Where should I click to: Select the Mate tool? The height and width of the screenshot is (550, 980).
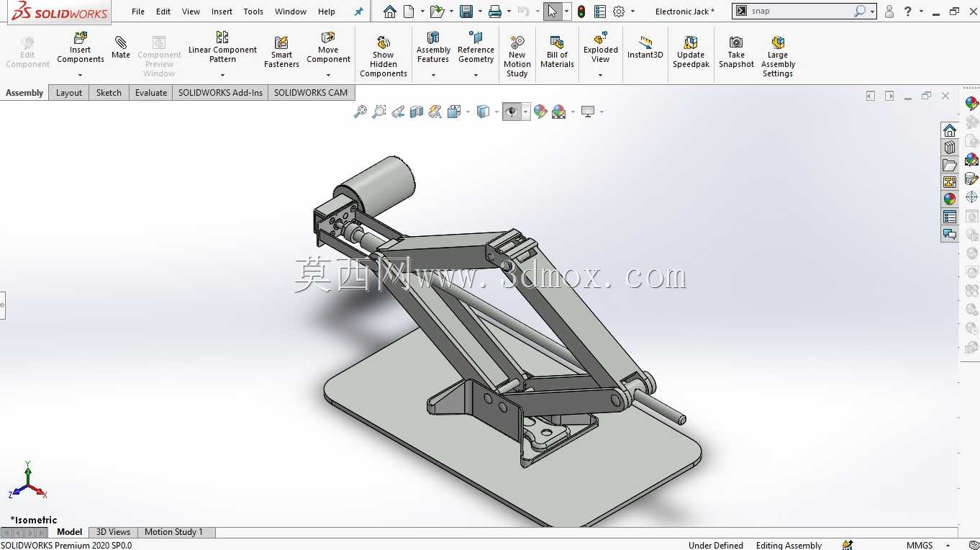tap(121, 48)
